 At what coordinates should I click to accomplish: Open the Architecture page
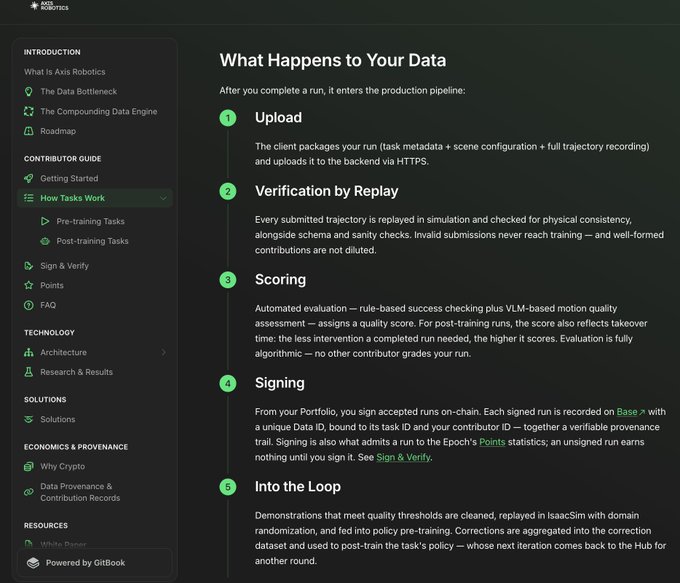63,352
